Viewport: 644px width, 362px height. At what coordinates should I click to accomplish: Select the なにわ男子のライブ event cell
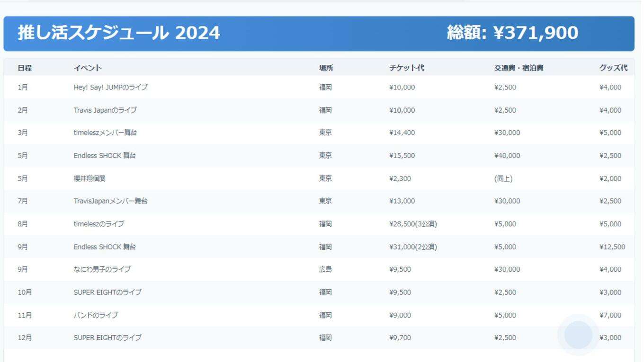(x=102, y=269)
